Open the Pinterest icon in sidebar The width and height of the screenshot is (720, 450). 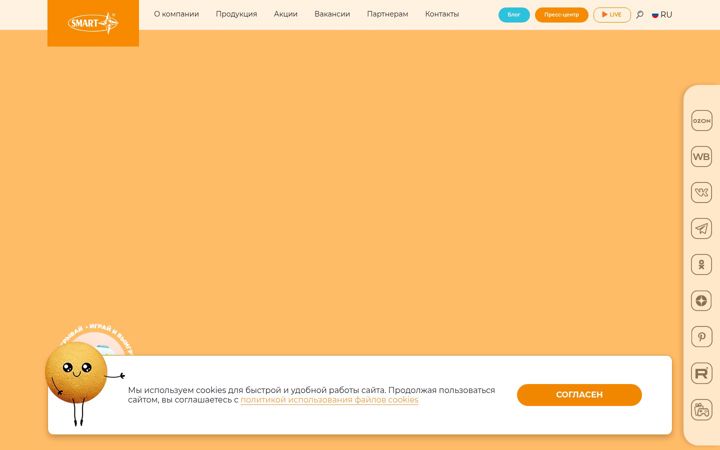(x=701, y=337)
